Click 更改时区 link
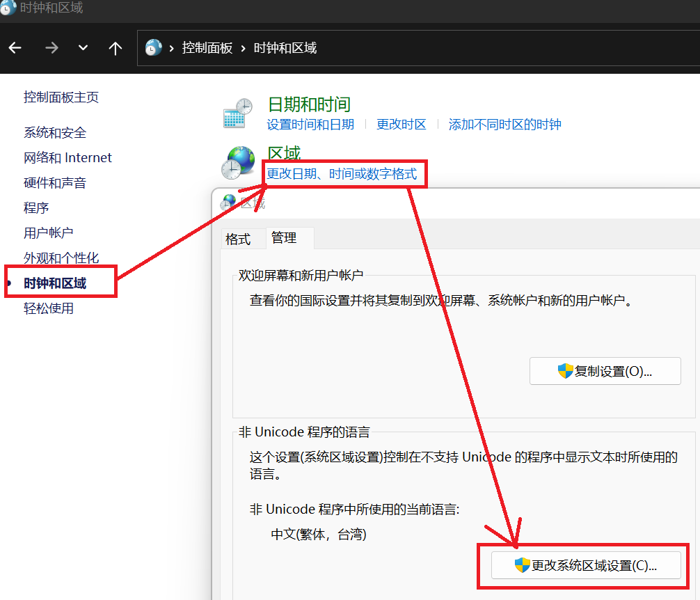 click(x=401, y=124)
